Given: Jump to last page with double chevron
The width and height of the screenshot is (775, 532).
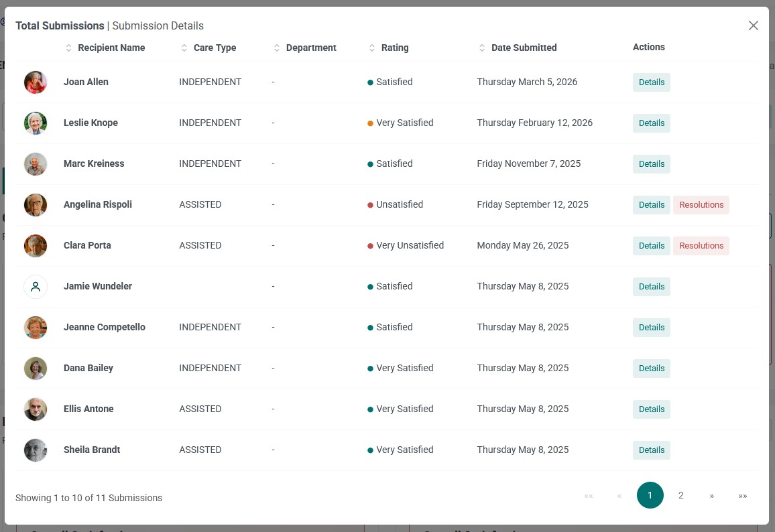Looking at the screenshot, I should [743, 496].
